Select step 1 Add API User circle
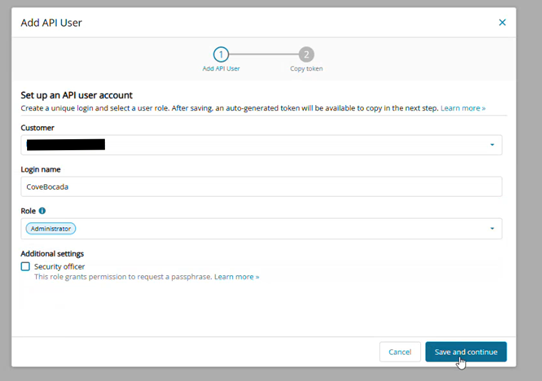Viewport: 542px width, 381px height. [x=221, y=54]
